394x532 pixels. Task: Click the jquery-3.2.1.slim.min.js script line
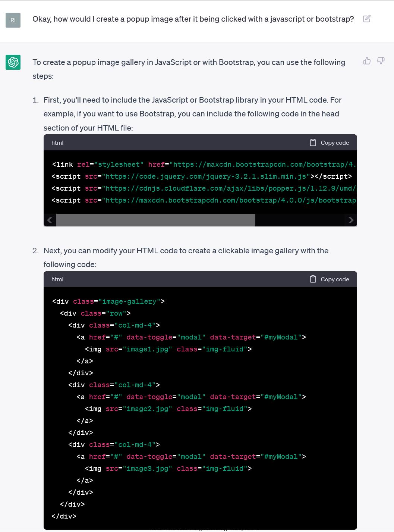202,176
